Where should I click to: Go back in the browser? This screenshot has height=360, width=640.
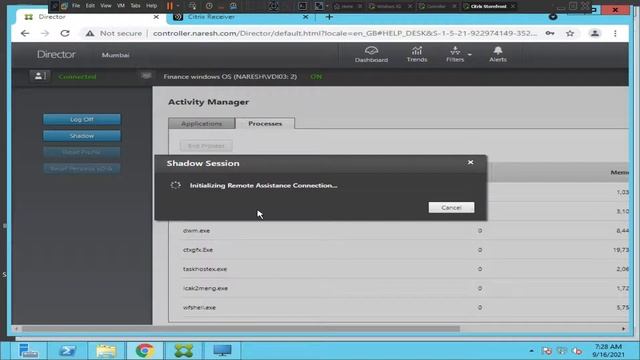coord(25,33)
